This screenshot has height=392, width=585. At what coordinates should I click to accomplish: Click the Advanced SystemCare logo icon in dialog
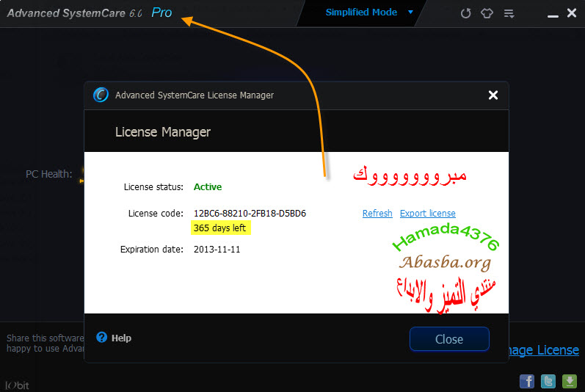pyautogui.click(x=101, y=95)
